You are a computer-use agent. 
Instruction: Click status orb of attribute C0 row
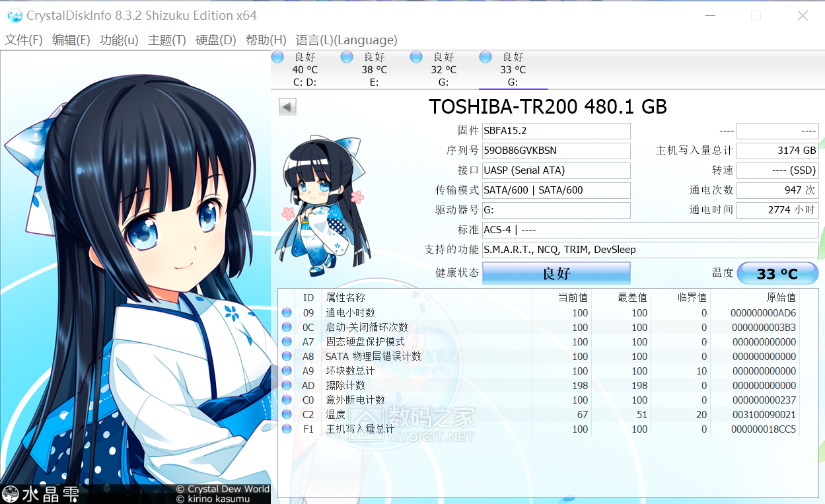click(x=287, y=400)
